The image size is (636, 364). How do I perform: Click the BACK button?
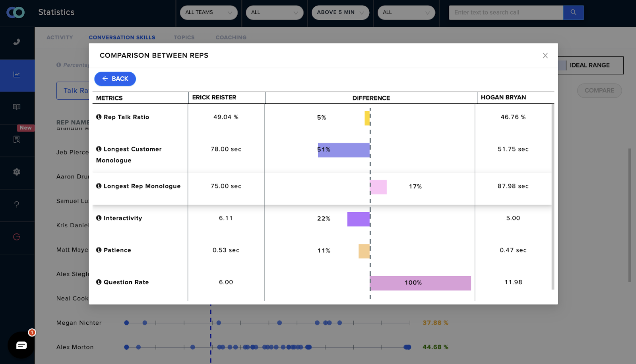(x=115, y=79)
